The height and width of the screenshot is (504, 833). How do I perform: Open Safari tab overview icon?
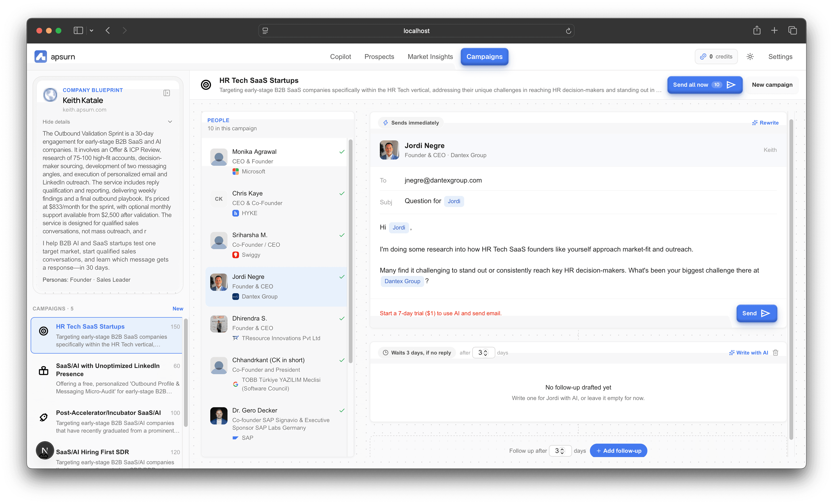pyautogui.click(x=793, y=30)
